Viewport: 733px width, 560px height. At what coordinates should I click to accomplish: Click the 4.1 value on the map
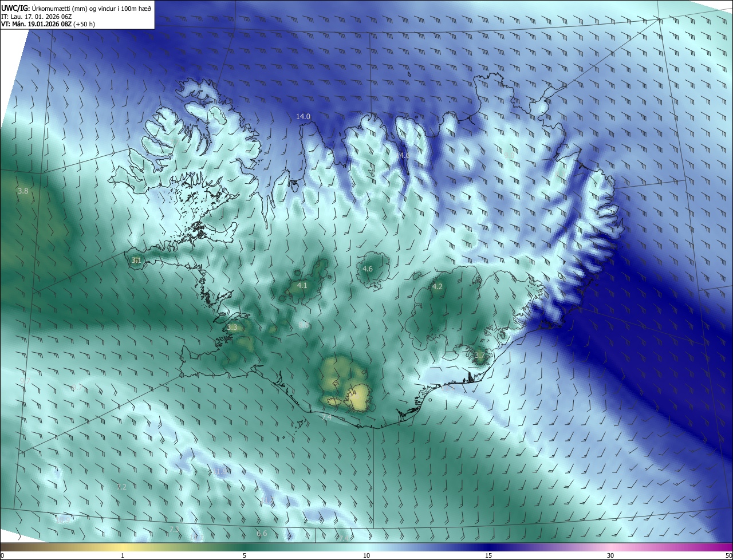[302, 285]
